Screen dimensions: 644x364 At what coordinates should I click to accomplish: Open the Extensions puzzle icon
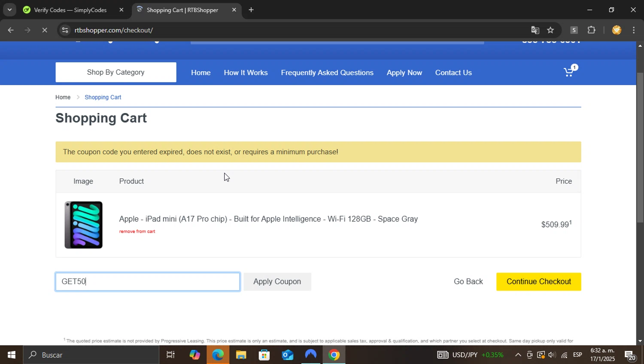click(x=591, y=30)
